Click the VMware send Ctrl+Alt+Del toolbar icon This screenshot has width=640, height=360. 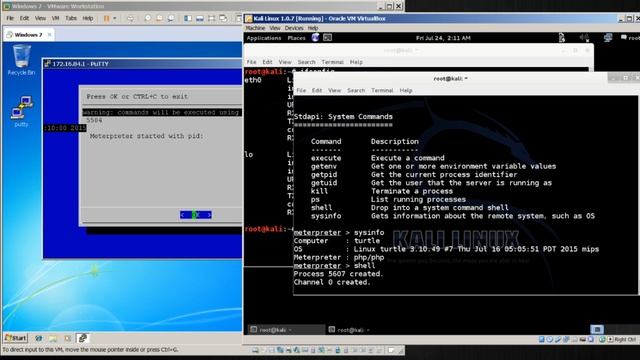(x=130, y=18)
